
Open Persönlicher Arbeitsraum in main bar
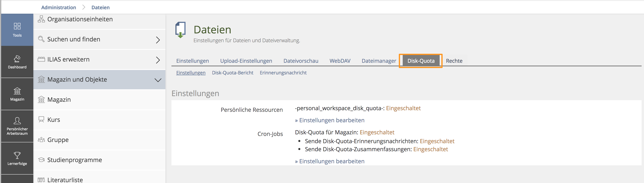(x=17, y=121)
